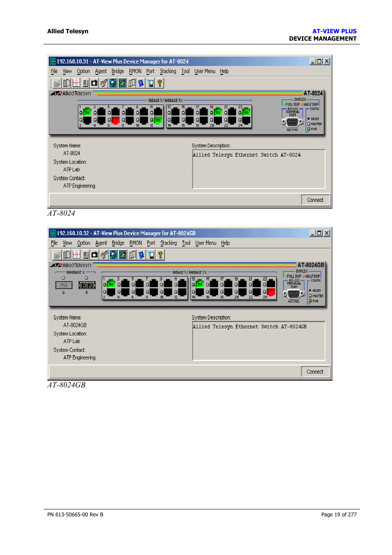
Task: Click the wrench tool icon in AT-8024GB toolbar
Action: 104,255
